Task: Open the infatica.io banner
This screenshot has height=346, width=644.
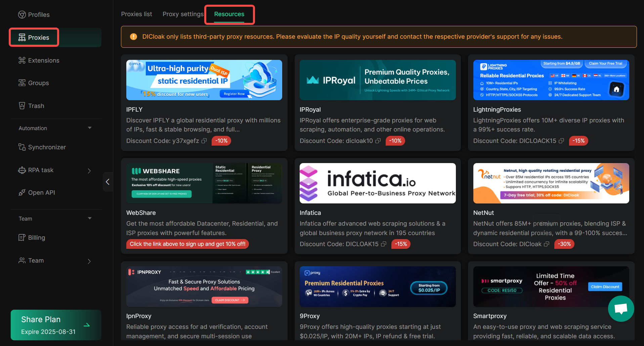Action: (378, 183)
